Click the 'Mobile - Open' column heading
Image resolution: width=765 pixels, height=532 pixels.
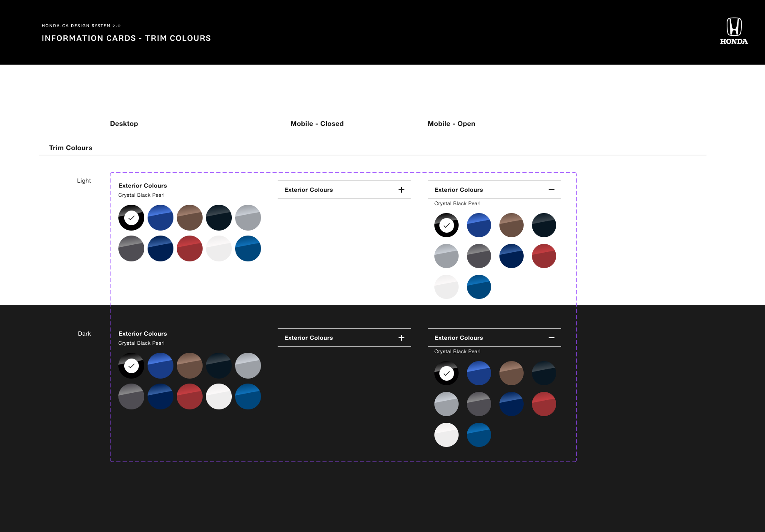(x=451, y=124)
